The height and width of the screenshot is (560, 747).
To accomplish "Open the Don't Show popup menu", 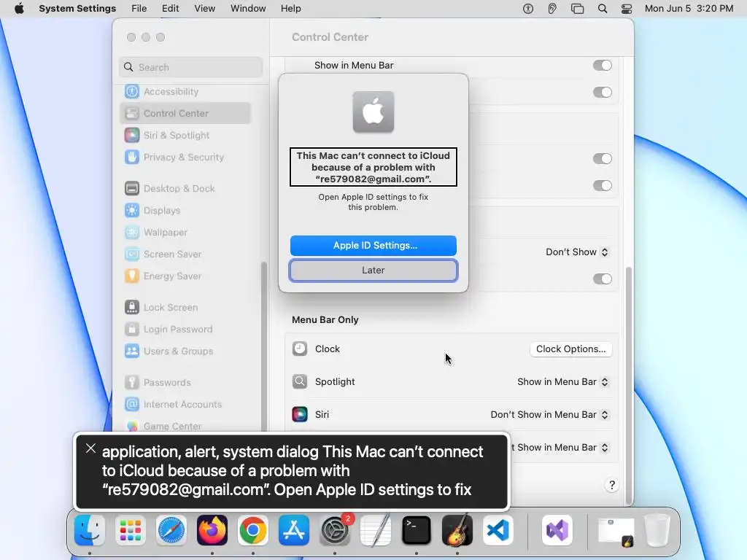I will (x=578, y=252).
